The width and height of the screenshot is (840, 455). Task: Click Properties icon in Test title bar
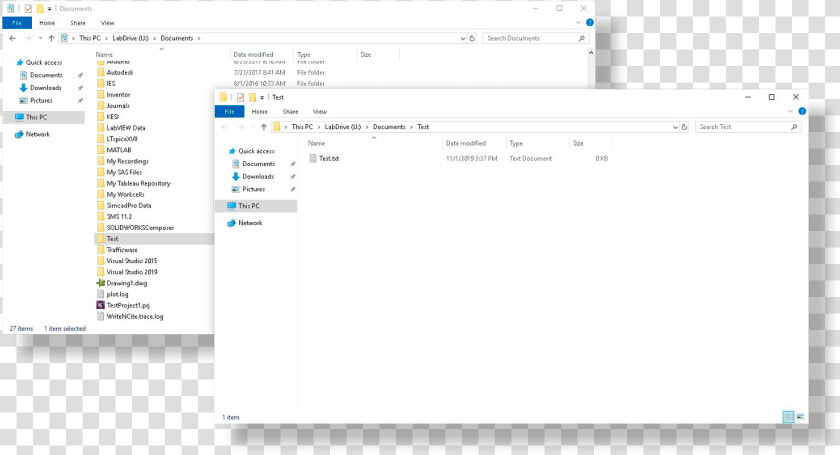tap(241, 98)
